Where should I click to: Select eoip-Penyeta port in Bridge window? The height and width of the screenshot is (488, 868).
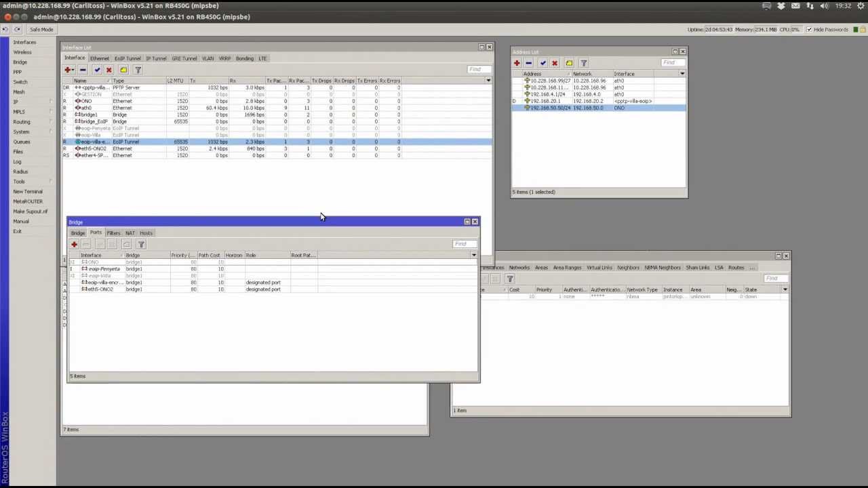273,269
